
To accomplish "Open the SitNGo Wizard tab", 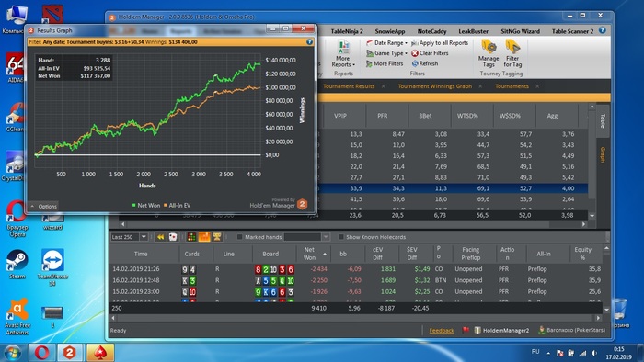I will [x=520, y=31].
